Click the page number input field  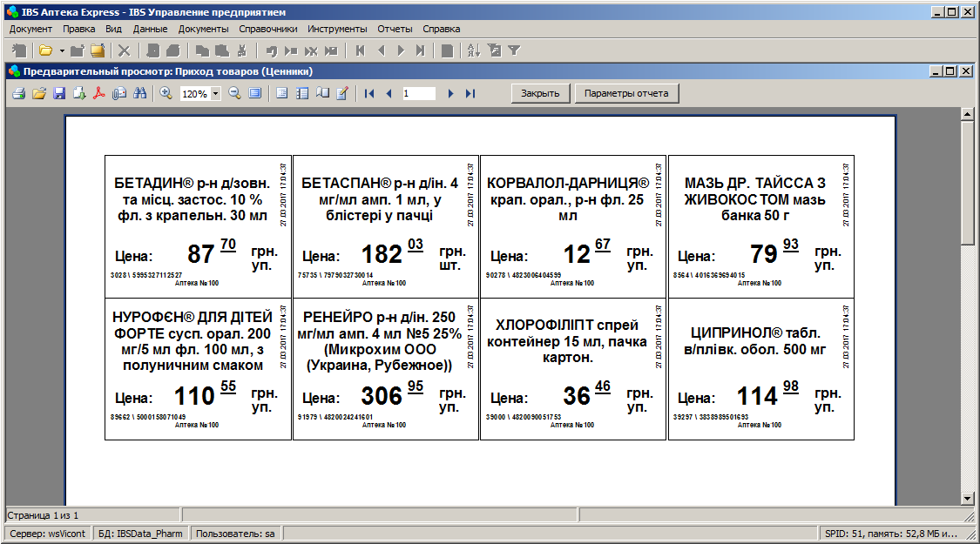pos(419,93)
